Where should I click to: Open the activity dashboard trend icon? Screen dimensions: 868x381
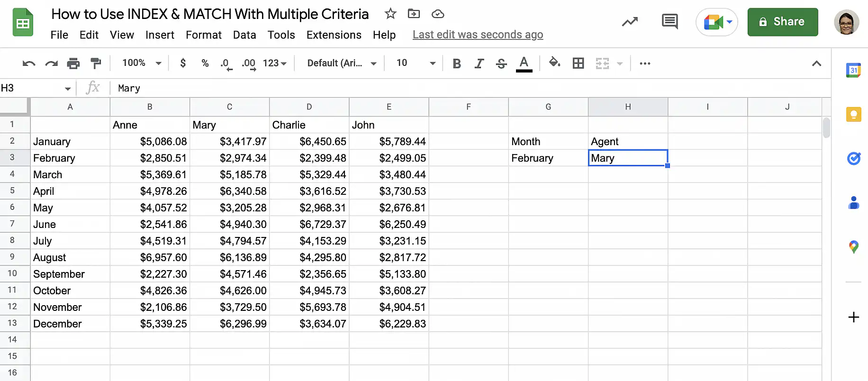pyautogui.click(x=630, y=22)
